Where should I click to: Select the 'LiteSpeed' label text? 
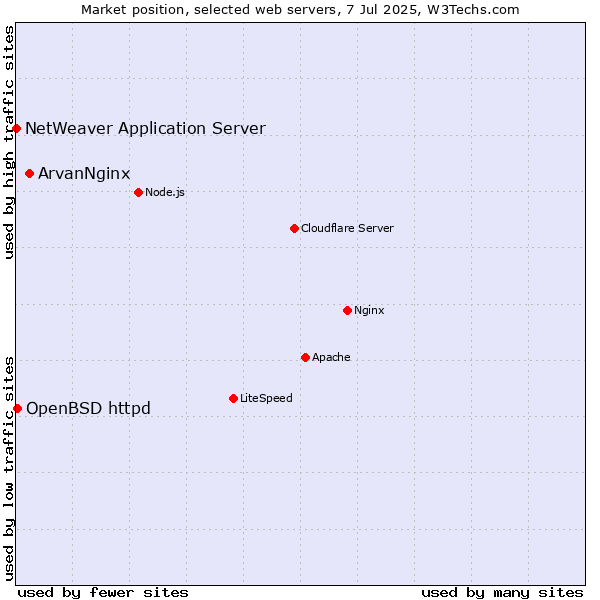click(x=266, y=398)
